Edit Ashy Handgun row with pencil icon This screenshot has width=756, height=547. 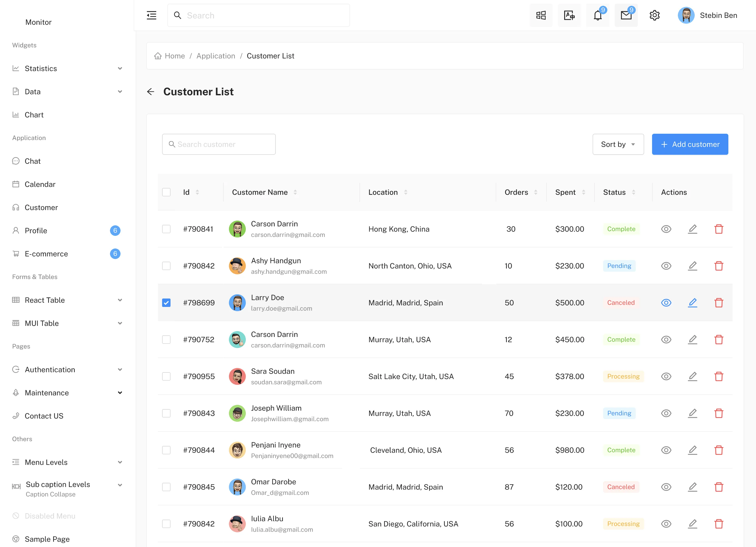(692, 266)
